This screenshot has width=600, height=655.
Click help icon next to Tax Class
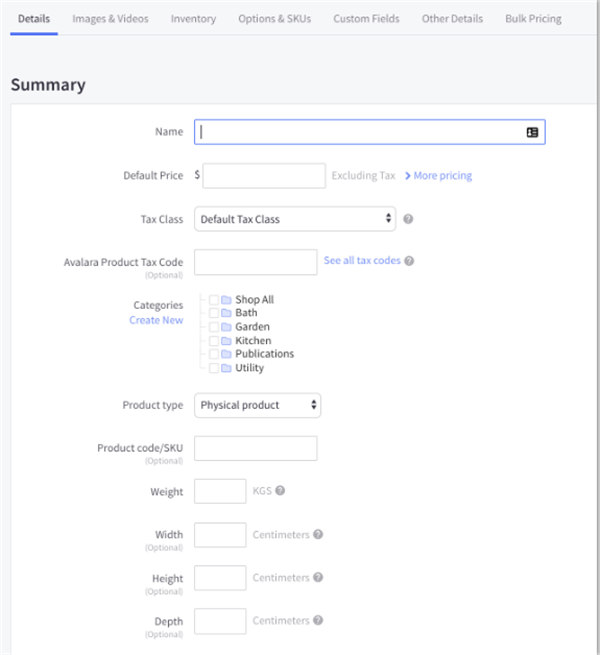[408, 219]
